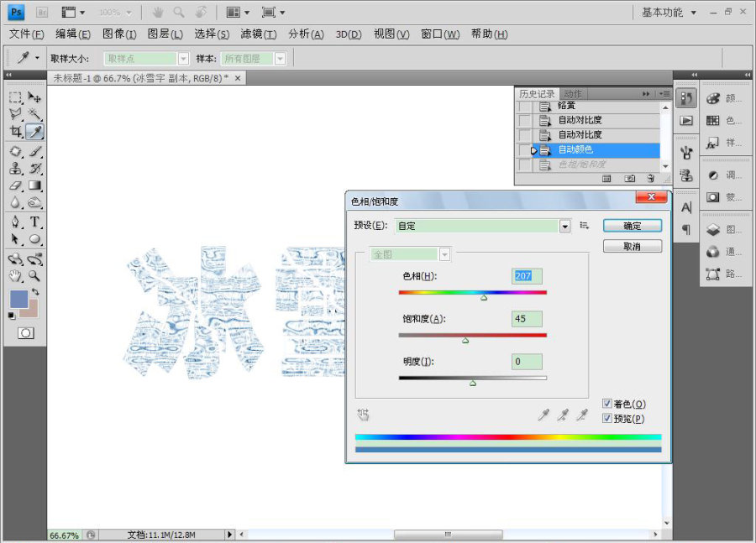
Task: Select the Gradient tool
Action: 34,185
